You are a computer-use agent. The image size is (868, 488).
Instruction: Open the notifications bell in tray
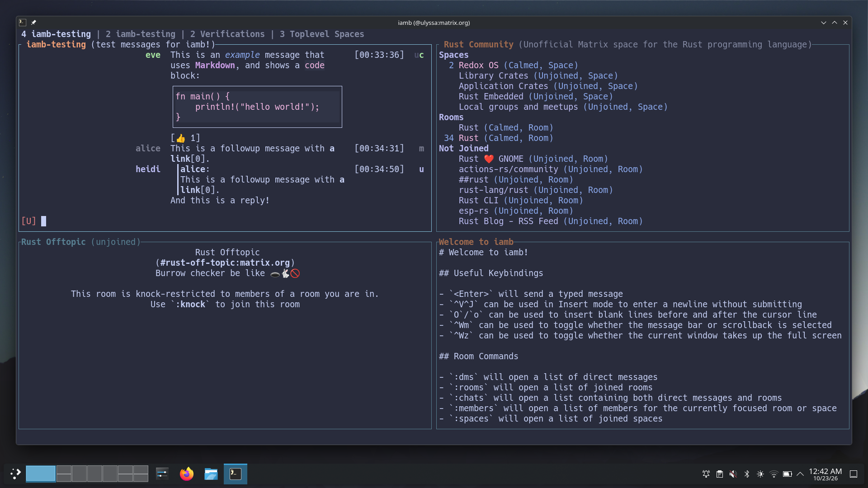(706, 474)
